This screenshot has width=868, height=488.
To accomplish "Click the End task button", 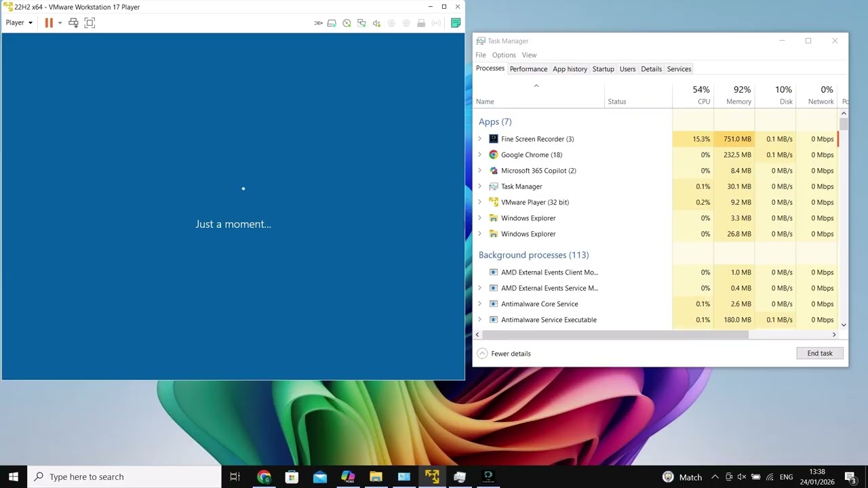I will [820, 353].
